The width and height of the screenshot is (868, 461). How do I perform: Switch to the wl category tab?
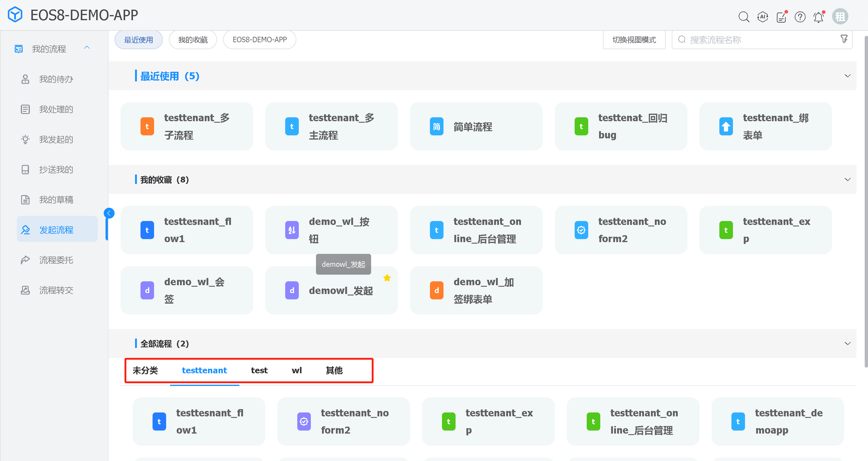pyautogui.click(x=297, y=370)
